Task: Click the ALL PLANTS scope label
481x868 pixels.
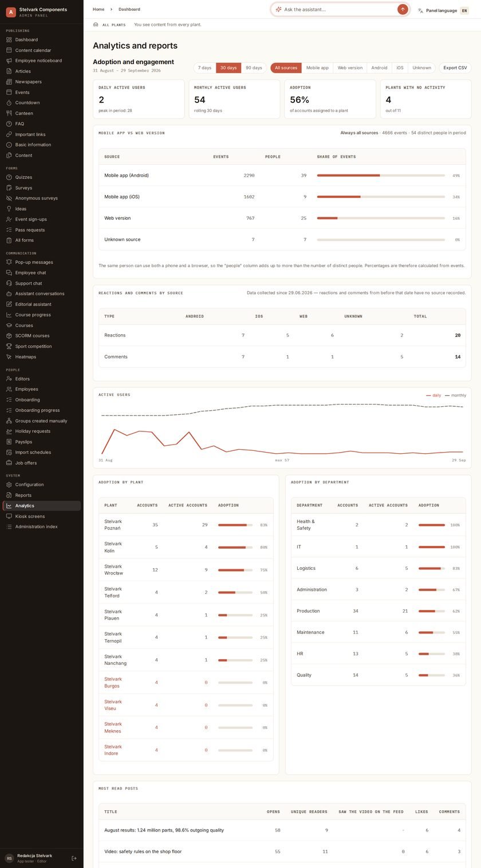Action: coord(114,25)
